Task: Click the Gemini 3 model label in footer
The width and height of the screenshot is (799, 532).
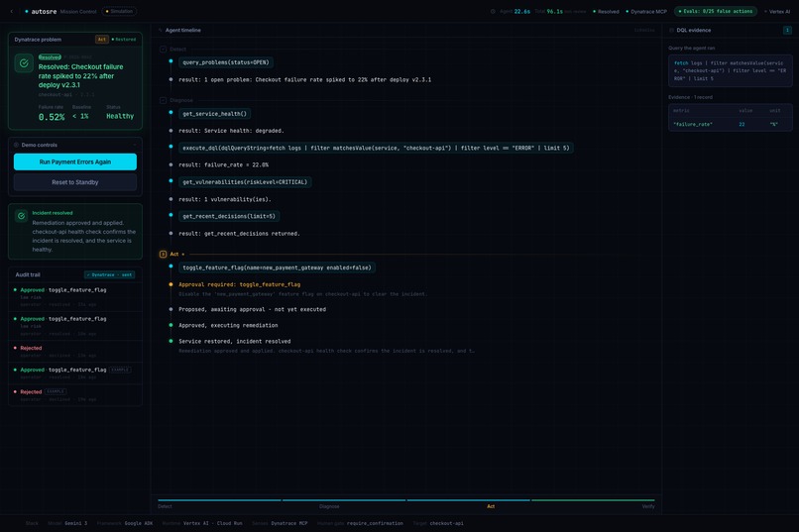Action: point(76,523)
